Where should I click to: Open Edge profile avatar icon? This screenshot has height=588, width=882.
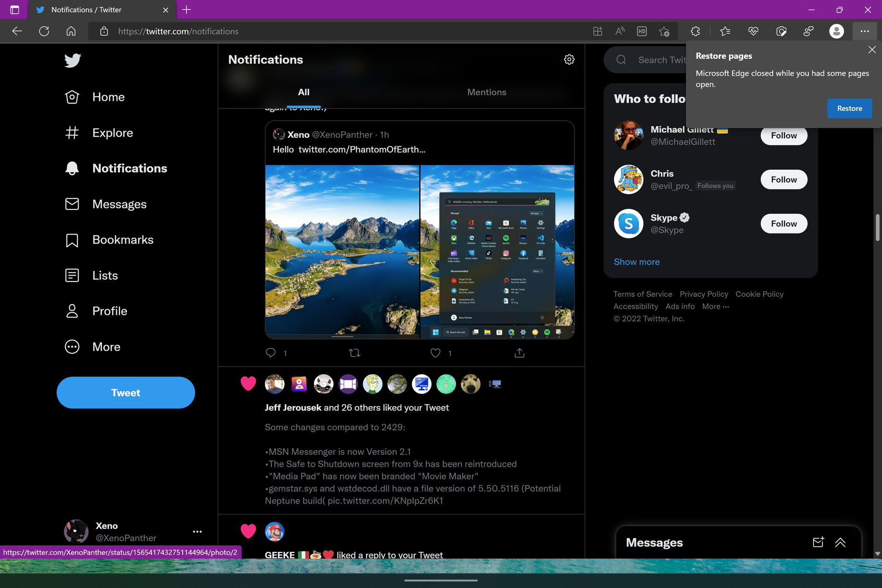pos(836,31)
